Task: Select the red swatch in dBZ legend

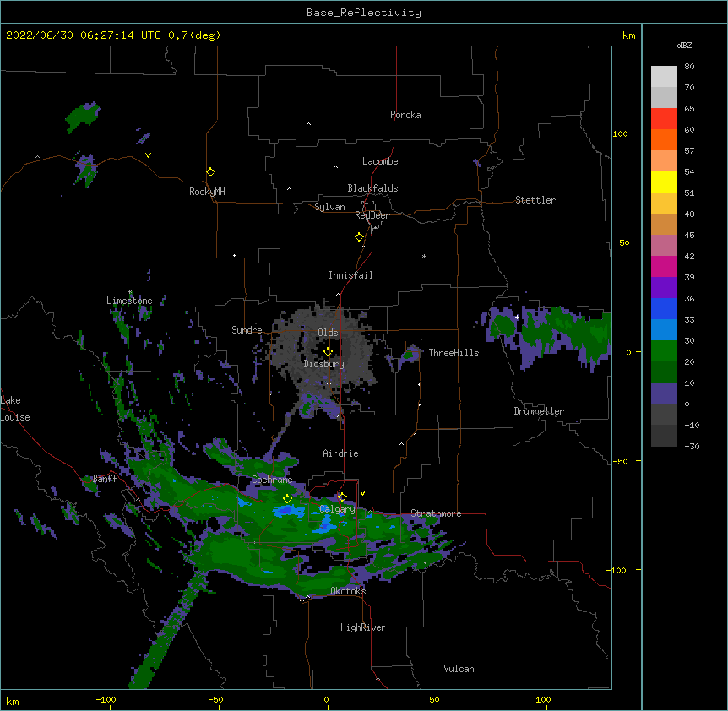Action: pos(664,119)
